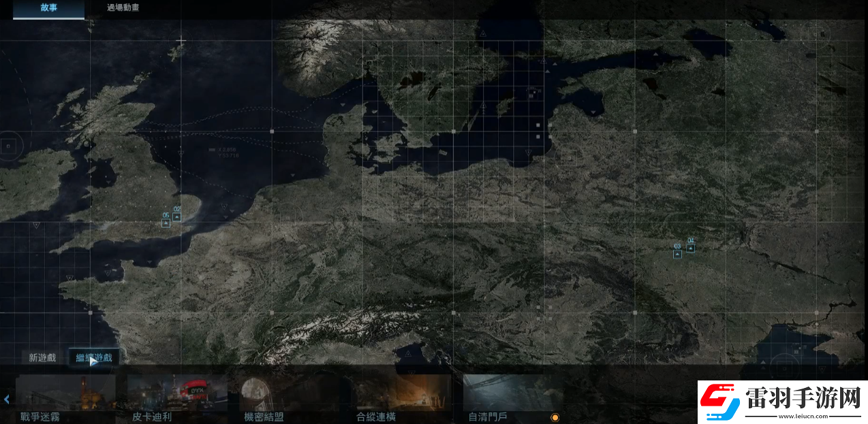Select mission marker 02 on the map

pos(177,217)
